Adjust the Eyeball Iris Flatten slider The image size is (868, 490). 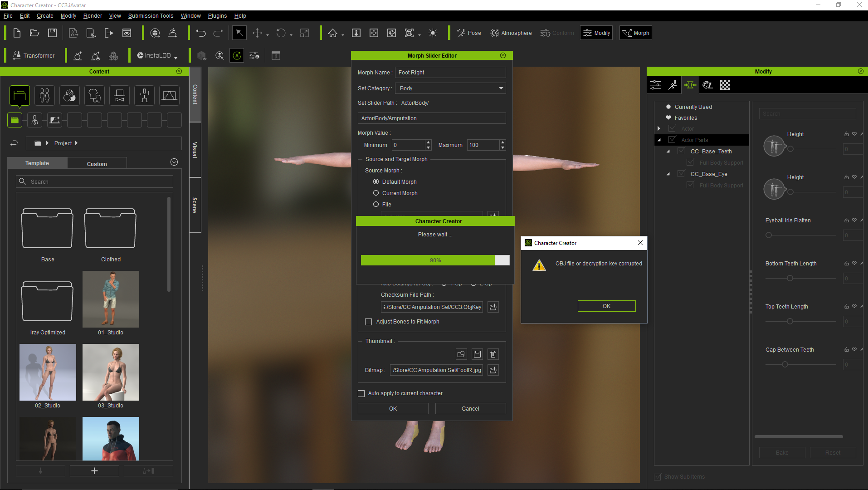(768, 235)
